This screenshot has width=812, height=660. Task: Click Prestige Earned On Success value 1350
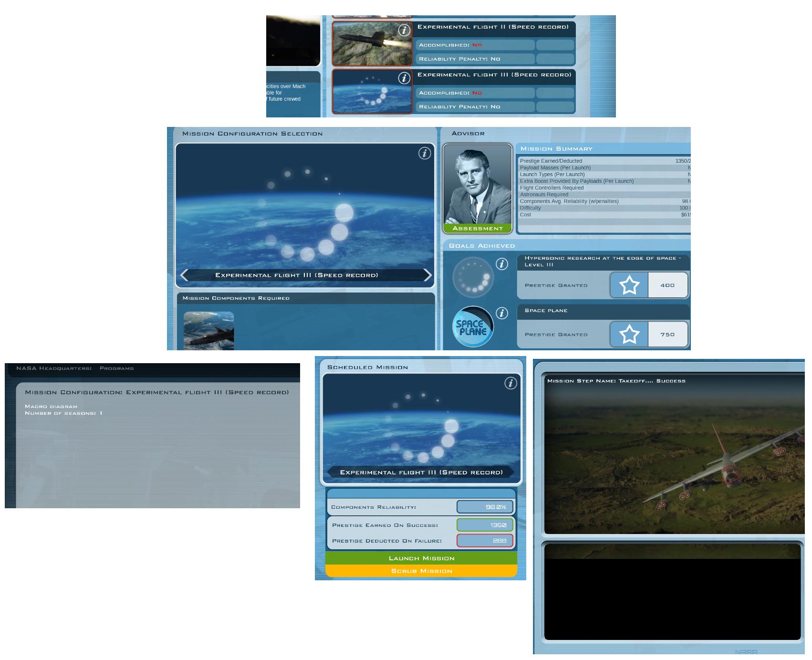485,525
